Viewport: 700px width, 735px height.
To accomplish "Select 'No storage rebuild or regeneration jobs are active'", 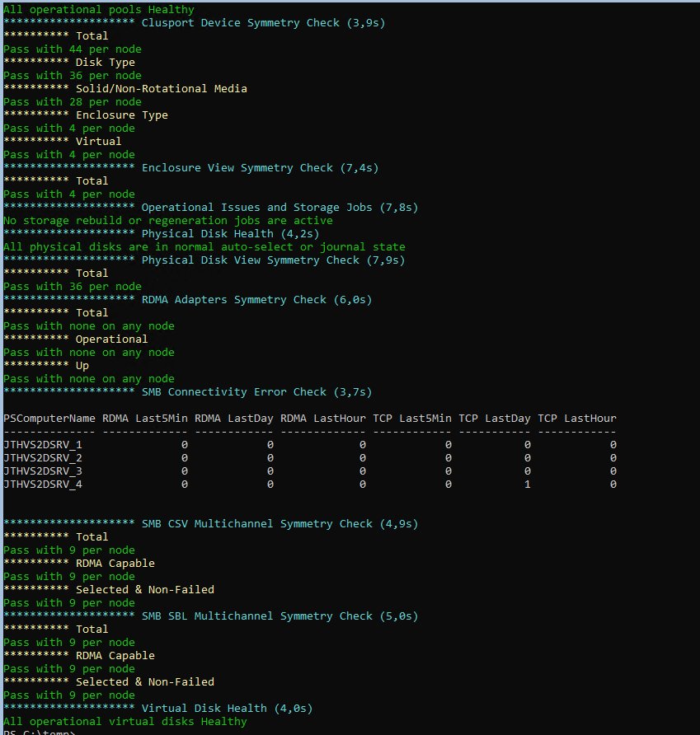I will [x=168, y=220].
